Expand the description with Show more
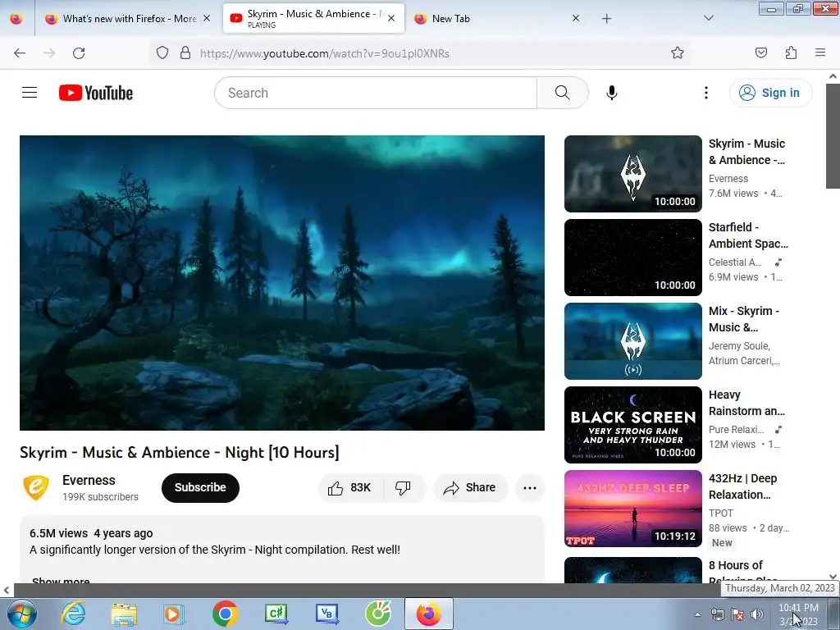 [x=61, y=581]
